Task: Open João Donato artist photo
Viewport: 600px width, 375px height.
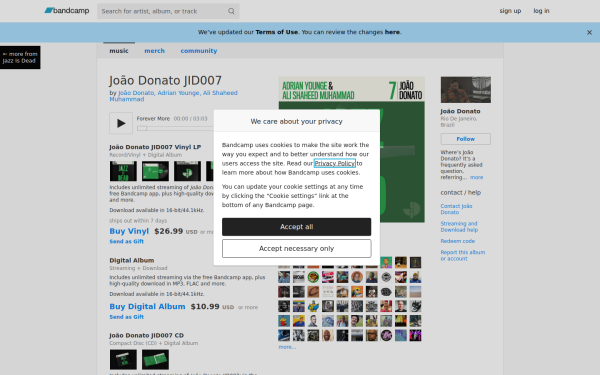Action: click(x=466, y=90)
